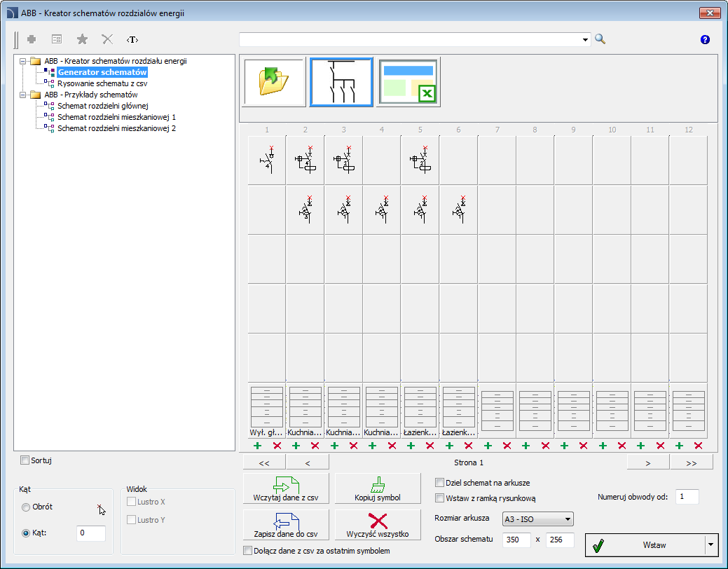Open help with the blue question mark
The width and height of the screenshot is (728, 569).
point(705,39)
